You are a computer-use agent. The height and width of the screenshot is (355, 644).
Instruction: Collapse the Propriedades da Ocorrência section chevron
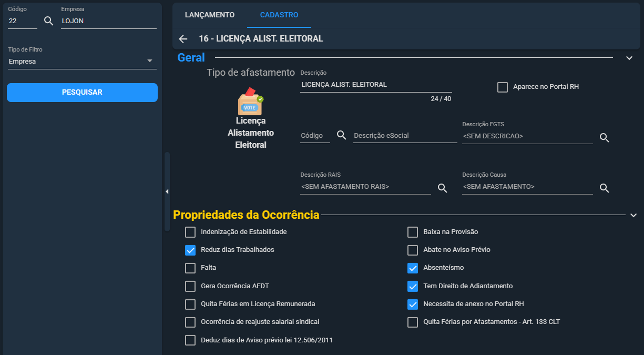pyautogui.click(x=633, y=215)
